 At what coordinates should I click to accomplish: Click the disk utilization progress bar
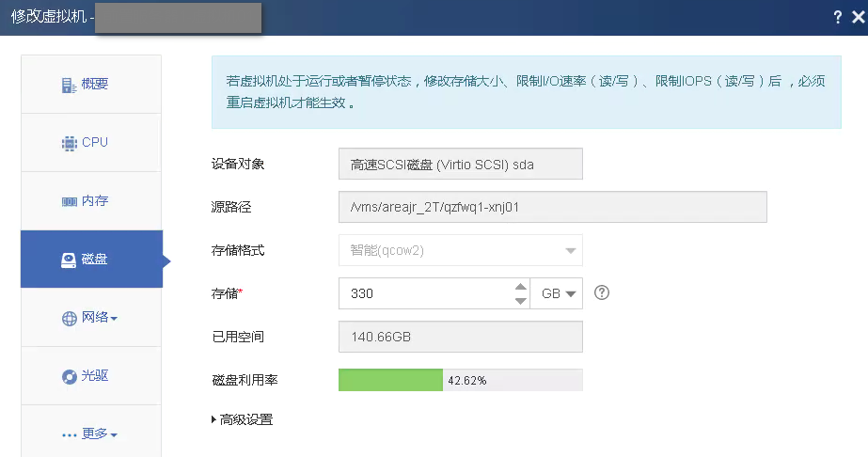pyautogui.click(x=460, y=380)
